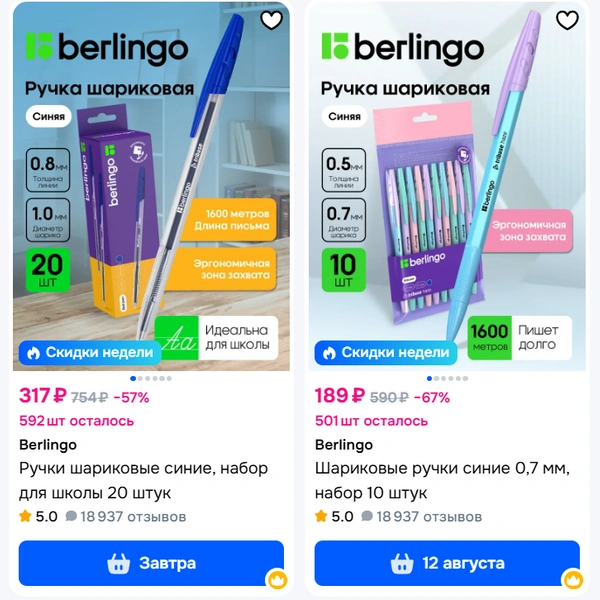Add the 20-pen Berlingo set to favorites

tap(272, 20)
